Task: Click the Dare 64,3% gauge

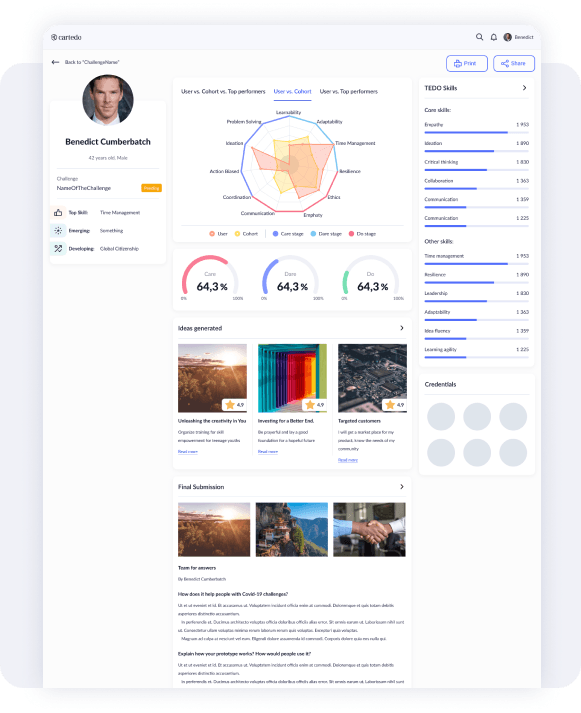Action: pyautogui.click(x=291, y=278)
